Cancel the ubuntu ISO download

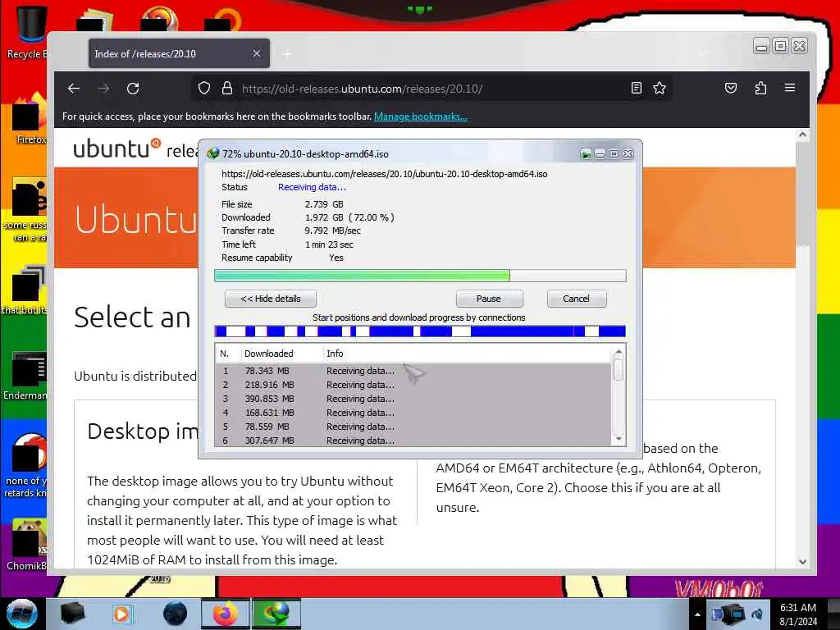[577, 299]
